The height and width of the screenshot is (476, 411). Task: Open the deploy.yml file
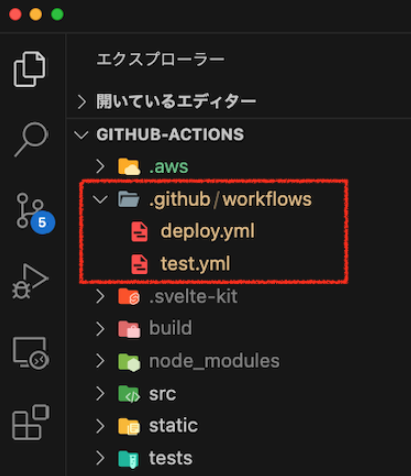[x=208, y=231]
